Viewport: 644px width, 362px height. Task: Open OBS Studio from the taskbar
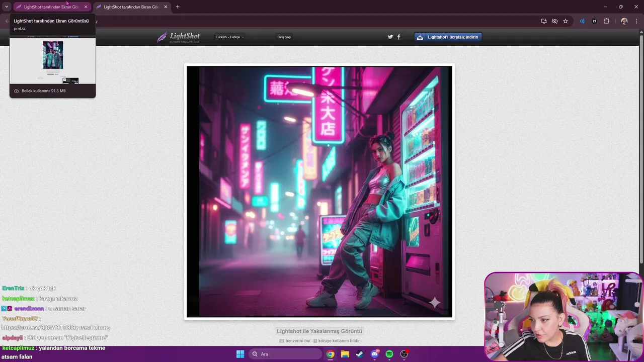[404, 354]
